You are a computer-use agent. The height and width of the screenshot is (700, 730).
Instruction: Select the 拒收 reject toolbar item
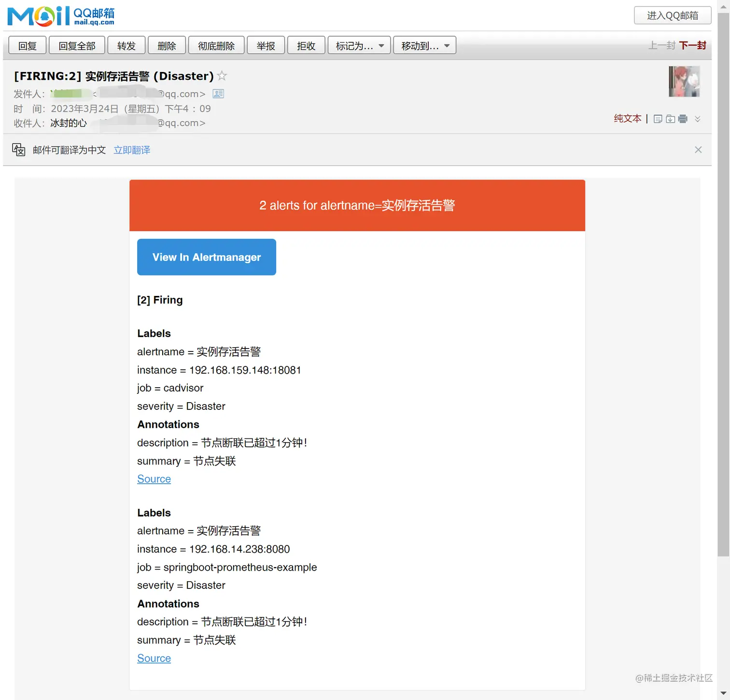pyautogui.click(x=306, y=45)
